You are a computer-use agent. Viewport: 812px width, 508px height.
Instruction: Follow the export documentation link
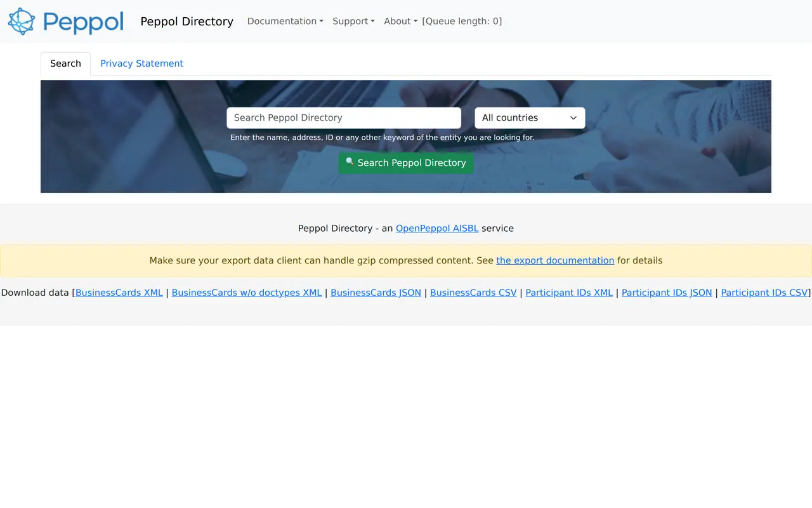(x=555, y=260)
